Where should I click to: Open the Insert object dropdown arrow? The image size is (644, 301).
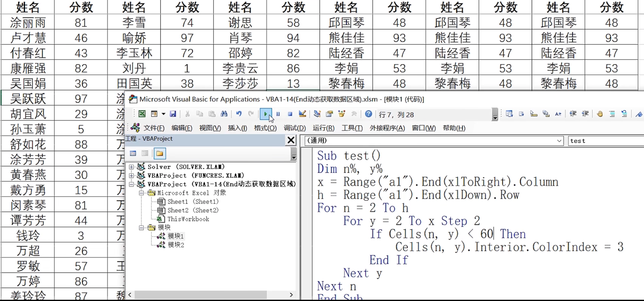tap(163, 114)
